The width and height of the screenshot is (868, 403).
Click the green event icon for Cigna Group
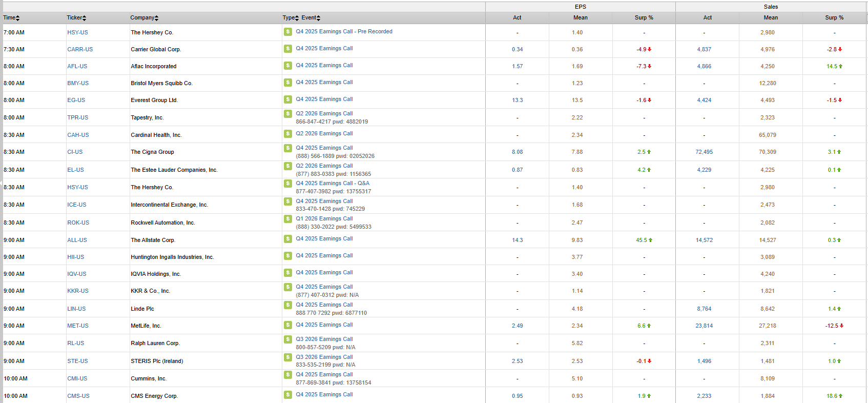(288, 148)
